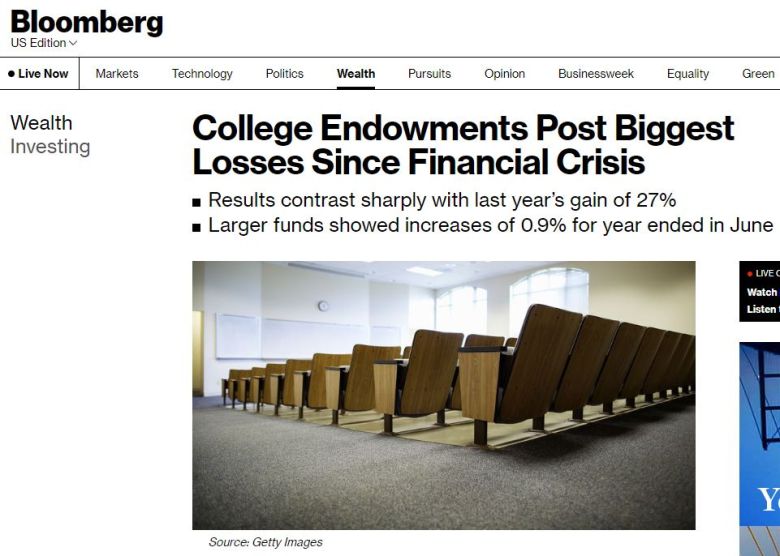The height and width of the screenshot is (556, 780).
Task: Click the active Wealth nav tab
Action: click(356, 74)
